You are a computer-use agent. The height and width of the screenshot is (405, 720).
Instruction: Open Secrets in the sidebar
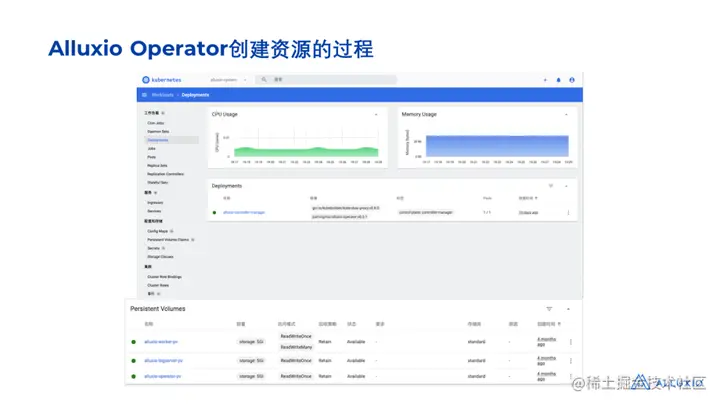point(153,248)
